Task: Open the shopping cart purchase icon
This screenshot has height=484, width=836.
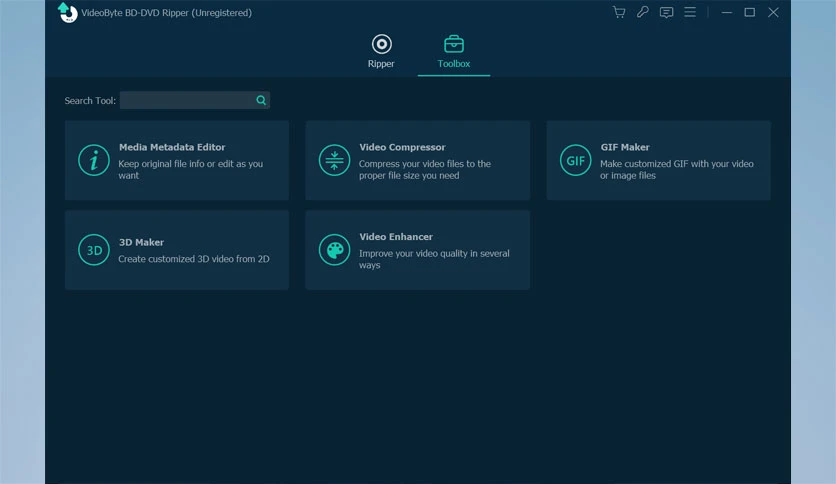Action: coord(618,12)
